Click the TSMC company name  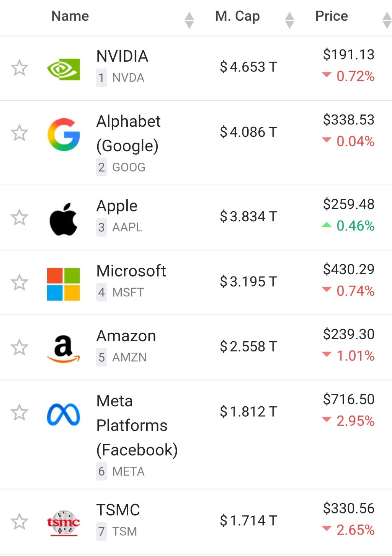(x=118, y=510)
